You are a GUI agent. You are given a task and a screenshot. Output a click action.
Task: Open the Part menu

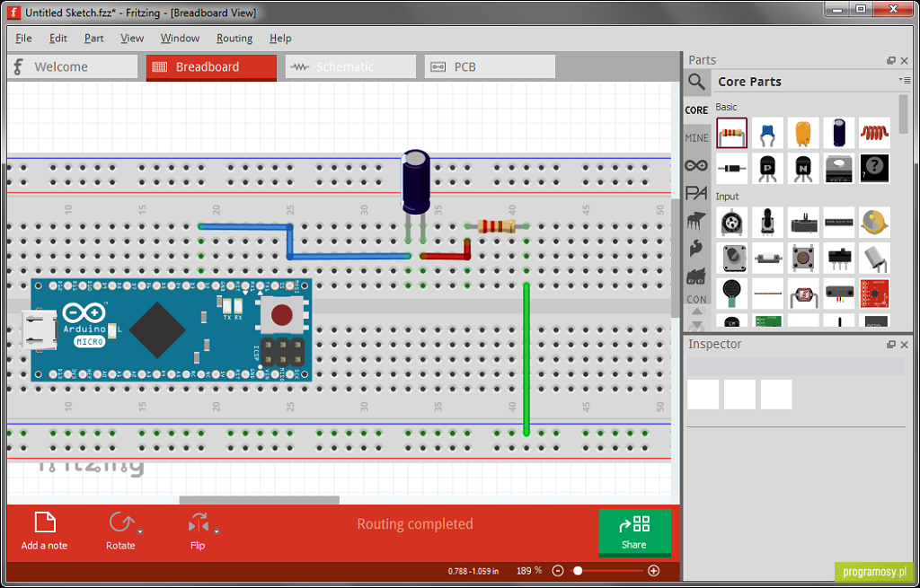(x=93, y=38)
